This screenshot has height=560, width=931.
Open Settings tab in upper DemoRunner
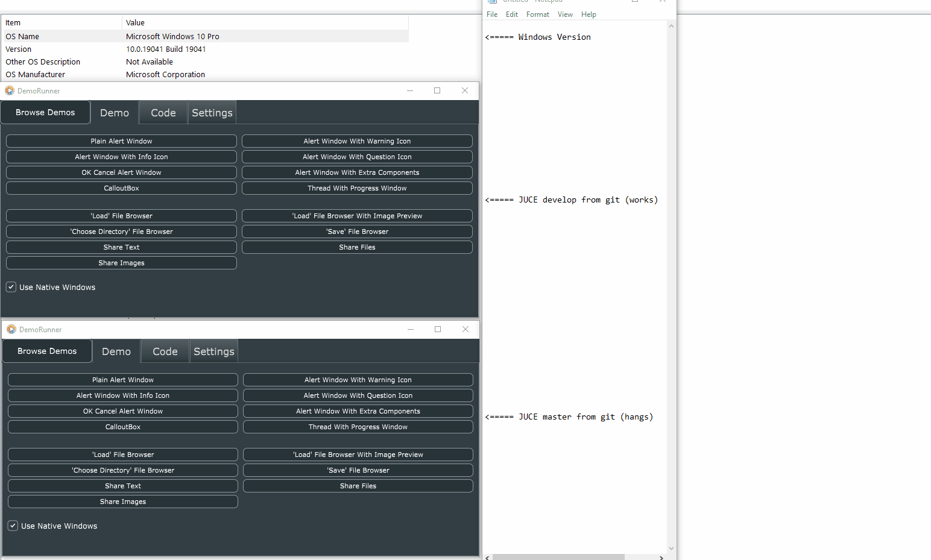[212, 113]
